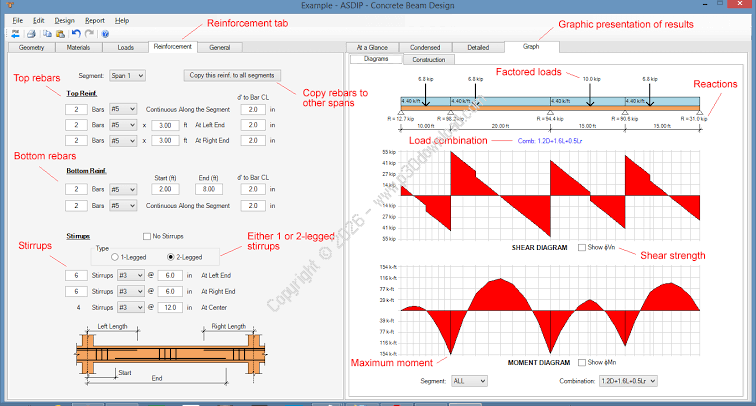Select the Graph results tab
This screenshot has width=756, height=406.
pos(531,46)
